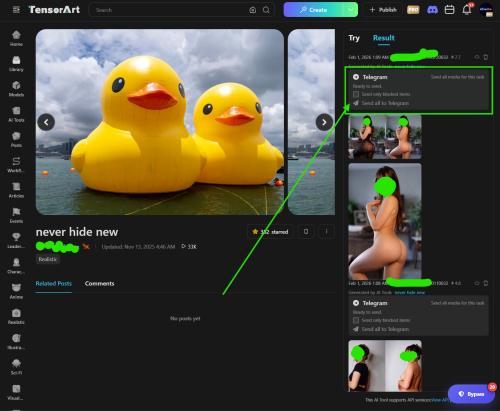Screen dimensions: 500x411
Task: Click the orange icon beside the author name
Action: click(x=86, y=247)
